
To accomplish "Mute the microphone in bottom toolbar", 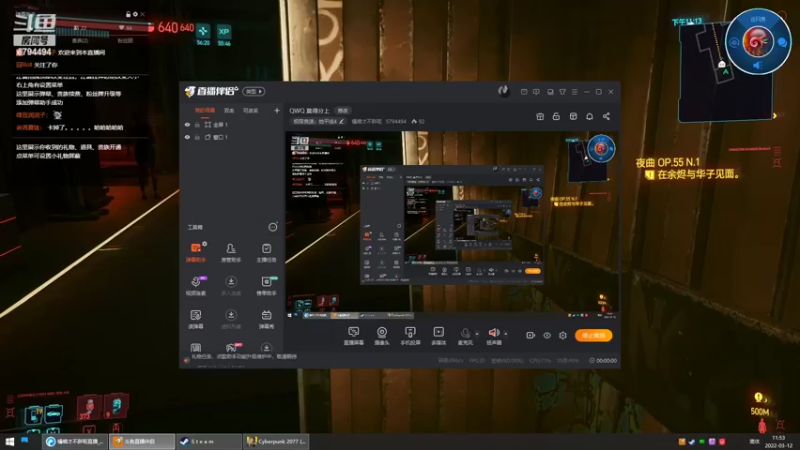I will [465, 336].
